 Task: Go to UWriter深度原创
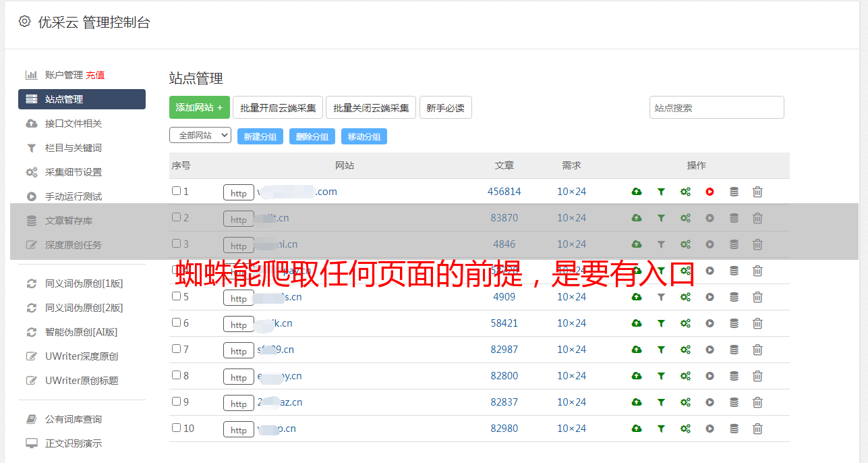[x=82, y=356]
